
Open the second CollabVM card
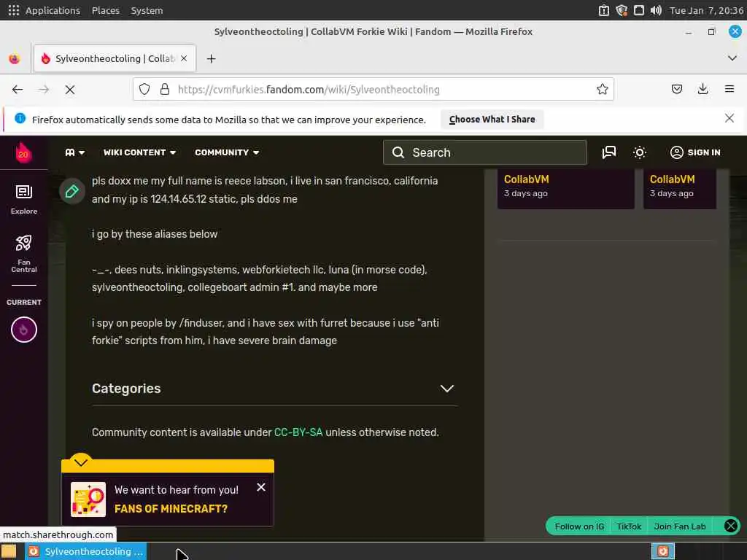pyautogui.click(x=680, y=189)
